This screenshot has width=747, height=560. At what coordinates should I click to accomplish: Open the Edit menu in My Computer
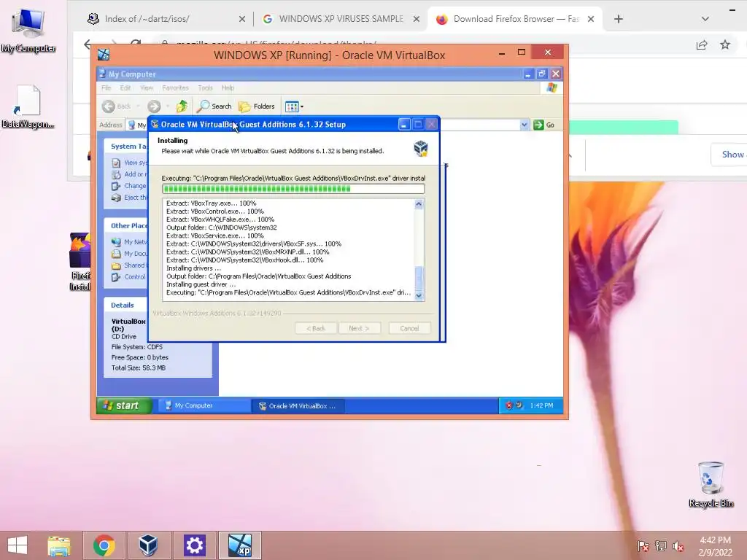point(125,87)
